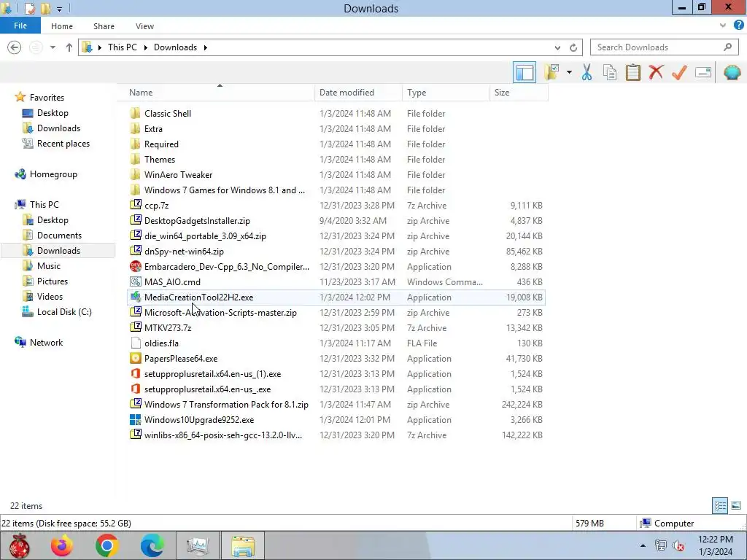Select Pictures under This PC
747x560 pixels.
53,281
